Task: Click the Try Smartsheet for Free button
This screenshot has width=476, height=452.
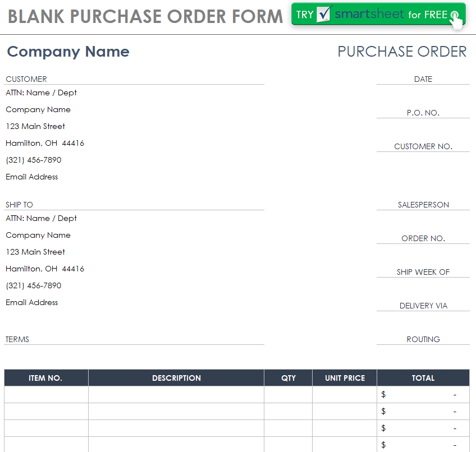Action: (x=378, y=15)
